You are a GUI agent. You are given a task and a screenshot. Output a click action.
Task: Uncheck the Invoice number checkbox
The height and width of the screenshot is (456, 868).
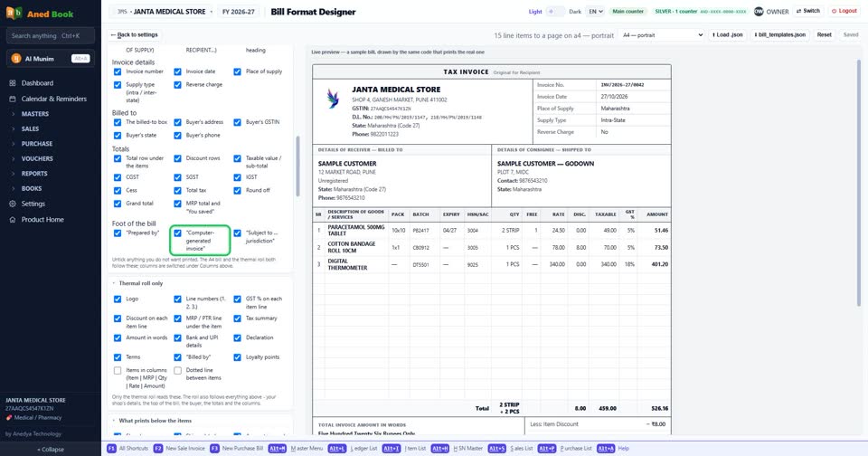pos(118,72)
